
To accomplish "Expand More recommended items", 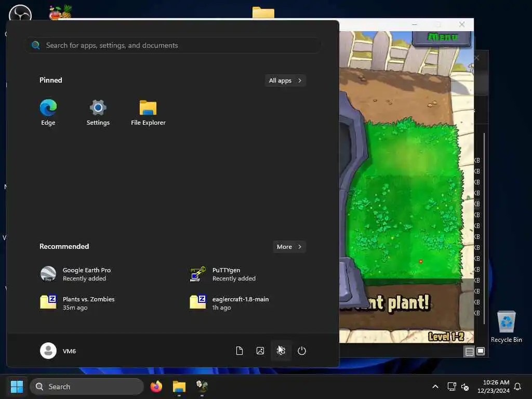I will click(289, 247).
